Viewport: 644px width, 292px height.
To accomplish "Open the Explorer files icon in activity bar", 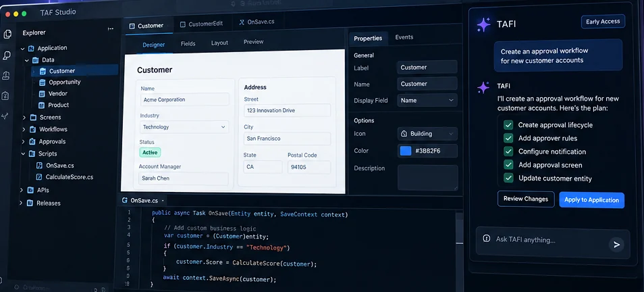I will click(7, 34).
